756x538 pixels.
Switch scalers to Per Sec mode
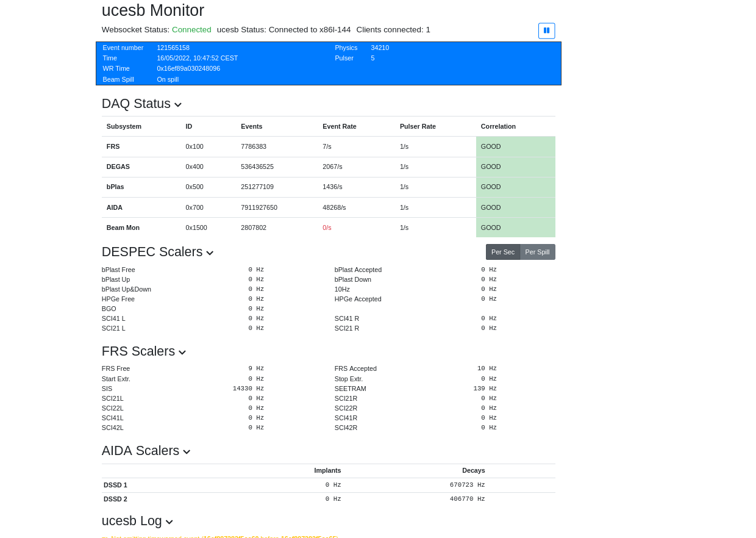tap(502, 252)
